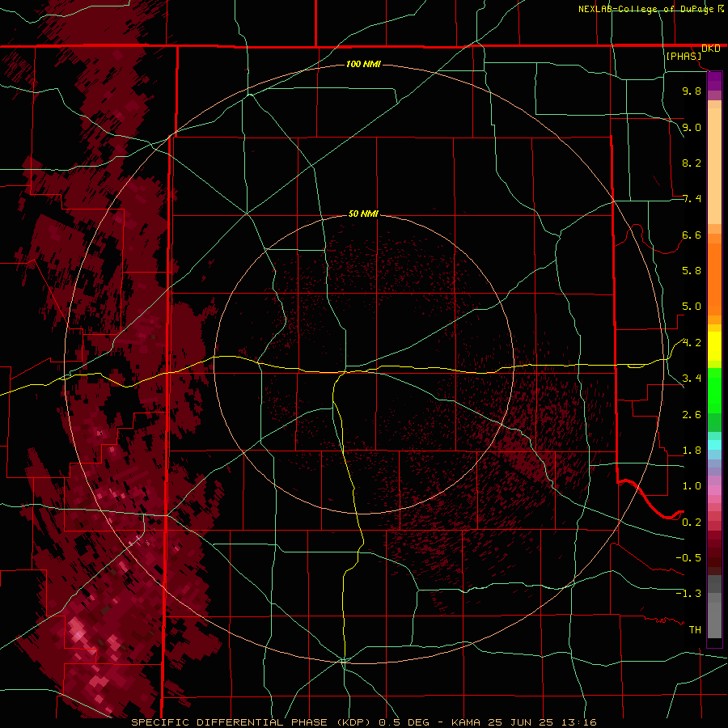Click the bright green color bar segment
728x728 pixels.
pos(714,391)
